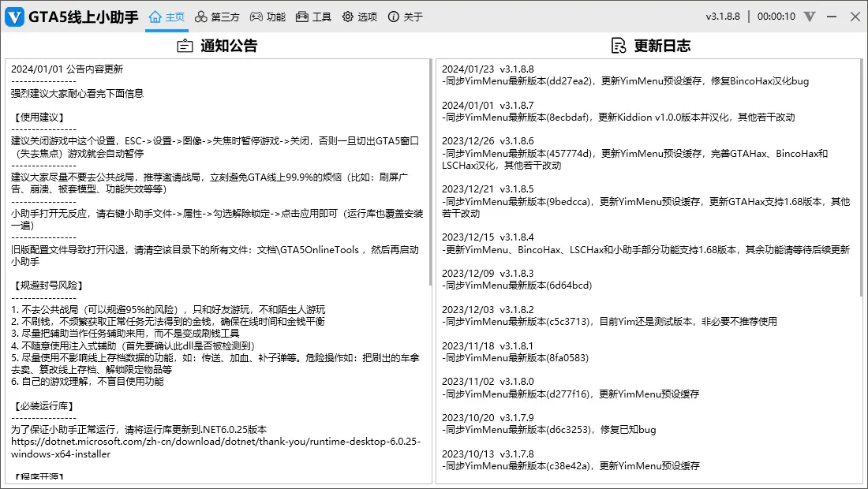Click the 【规避封号风险】 section heading
Screen dimensions: 868x489
click(48, 286)
